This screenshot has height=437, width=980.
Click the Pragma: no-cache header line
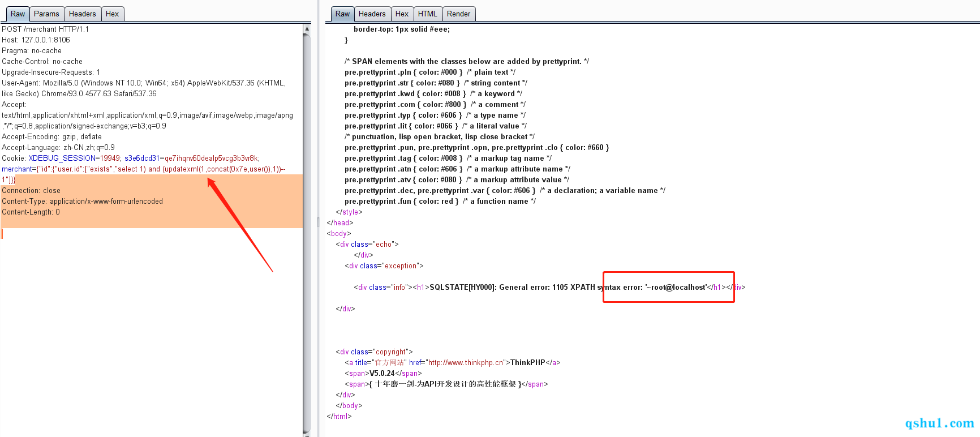(x=32, y=50)
